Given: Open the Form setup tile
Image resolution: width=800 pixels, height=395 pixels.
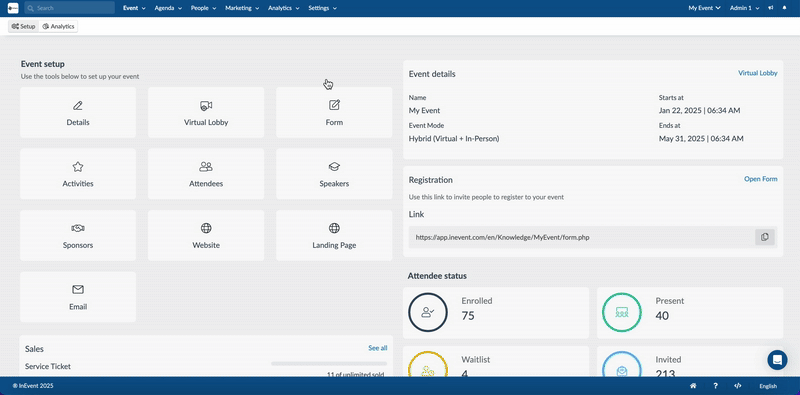Looking at the screenshot, I should (x=334, y=112).
